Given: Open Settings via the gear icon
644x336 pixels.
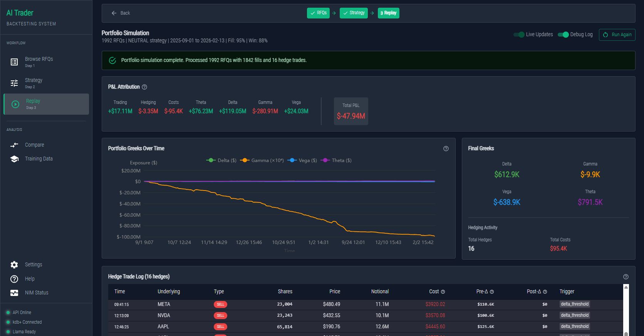Looking at the screenshot, I should [x=14, y=265].
